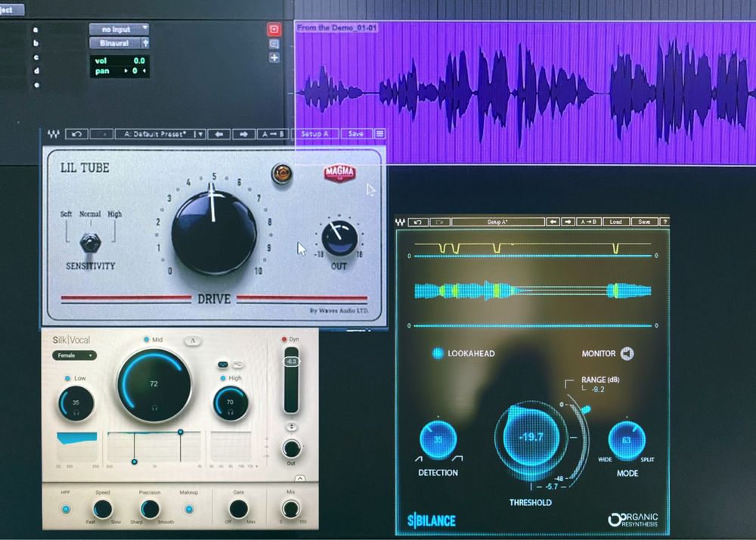The image size is (756, 540).
Task: Solo the Mid band with its headphone icon
Action: 154,408
